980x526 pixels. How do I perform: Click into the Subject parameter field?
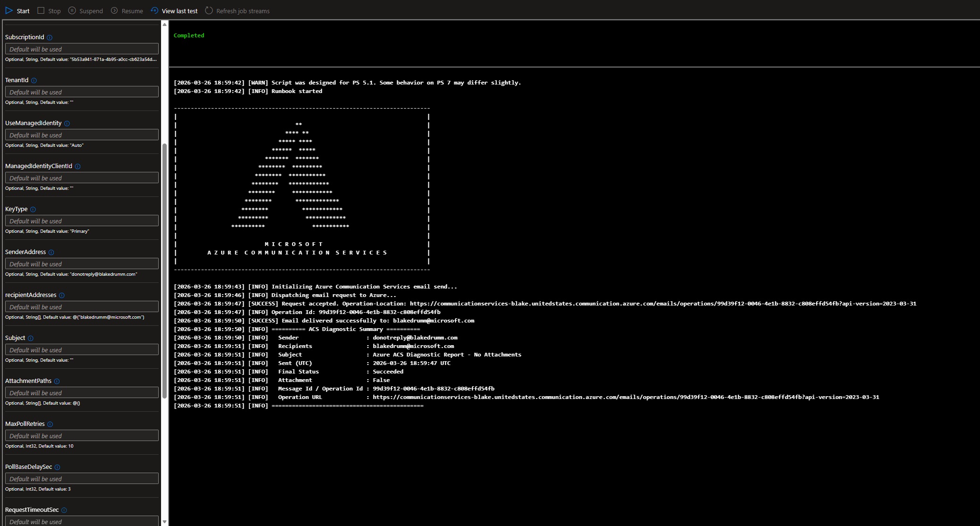(x=82, y=350)
